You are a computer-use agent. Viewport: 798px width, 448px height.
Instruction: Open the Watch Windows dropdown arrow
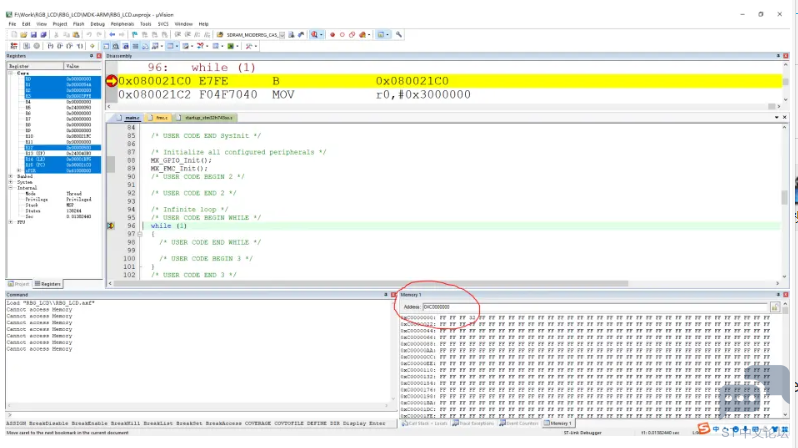(162, 46)
